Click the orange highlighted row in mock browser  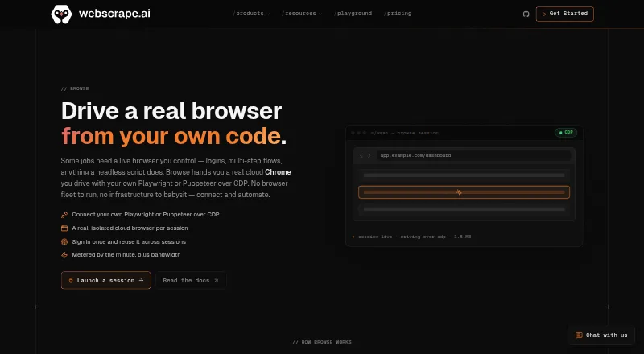pyautogui.click(x=464, y=192)
